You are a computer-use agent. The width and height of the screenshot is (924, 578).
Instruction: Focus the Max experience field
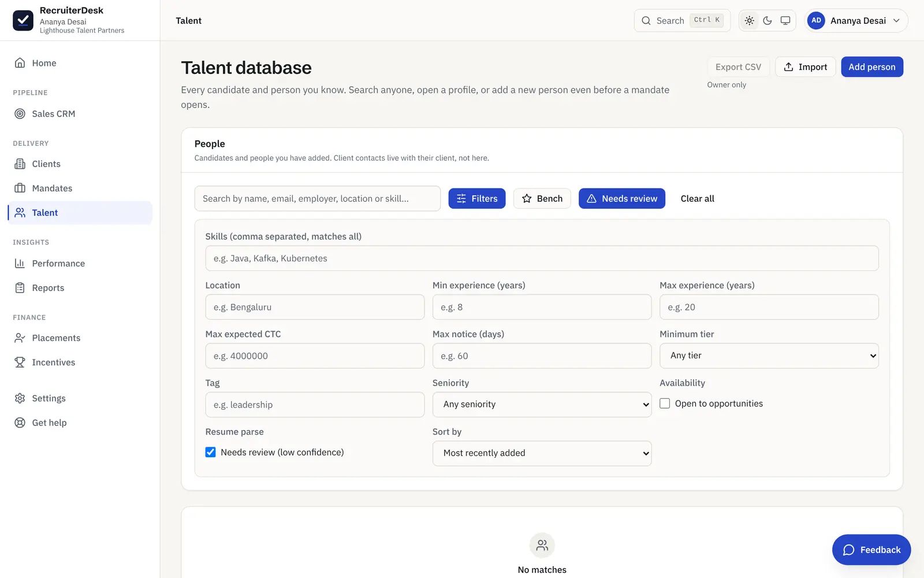click(x=769, y=307)
